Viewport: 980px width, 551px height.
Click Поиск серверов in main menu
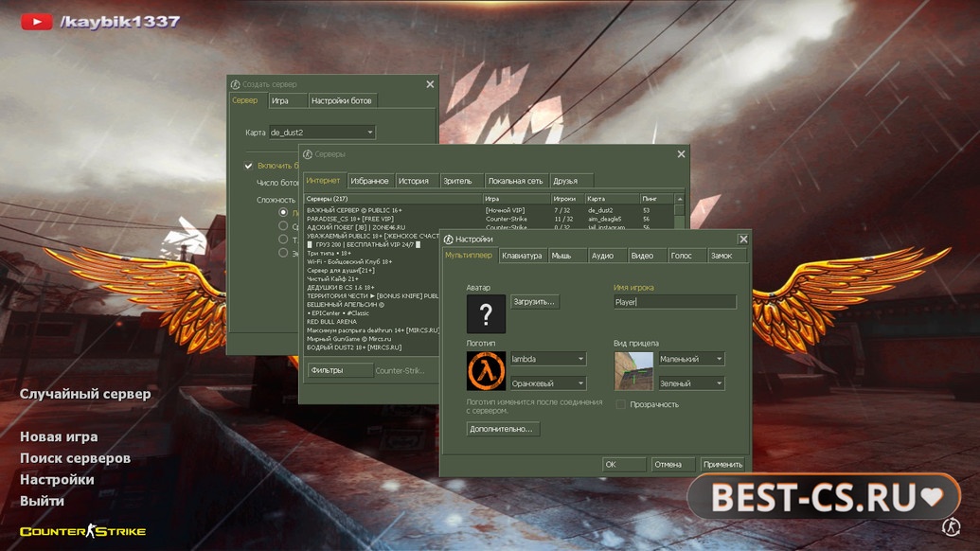pyautogui.click(x=75, y=458)
